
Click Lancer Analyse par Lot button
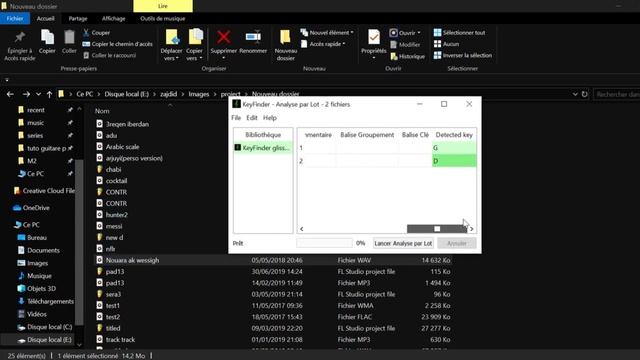tap(403, 243)
